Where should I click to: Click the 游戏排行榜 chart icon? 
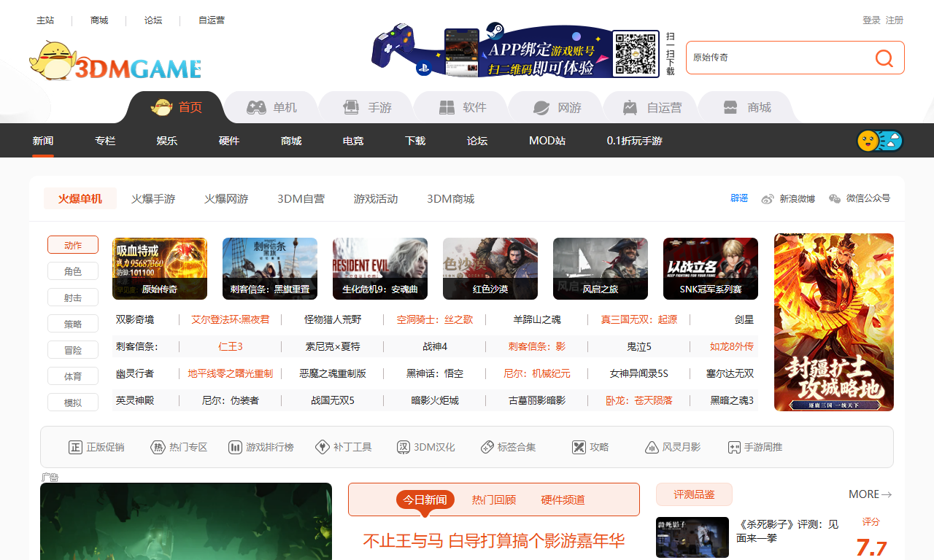(x=235, y=447)
